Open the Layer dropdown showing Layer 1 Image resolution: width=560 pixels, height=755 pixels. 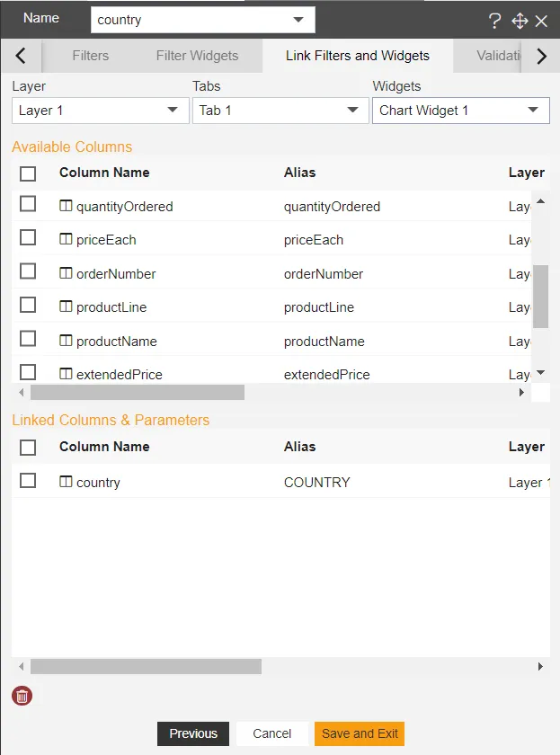coord(99,111)
